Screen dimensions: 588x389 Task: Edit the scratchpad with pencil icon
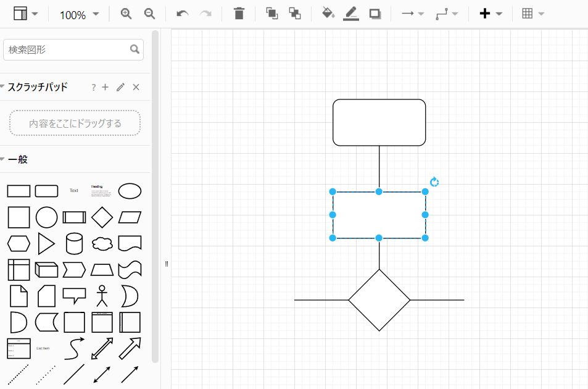click(x=120, y=87)
